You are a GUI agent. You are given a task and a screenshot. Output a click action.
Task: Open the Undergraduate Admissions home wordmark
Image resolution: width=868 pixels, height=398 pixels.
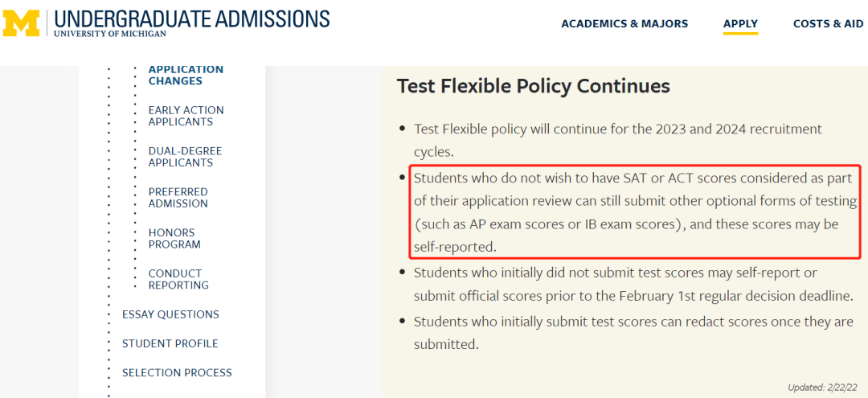point(191,23)
